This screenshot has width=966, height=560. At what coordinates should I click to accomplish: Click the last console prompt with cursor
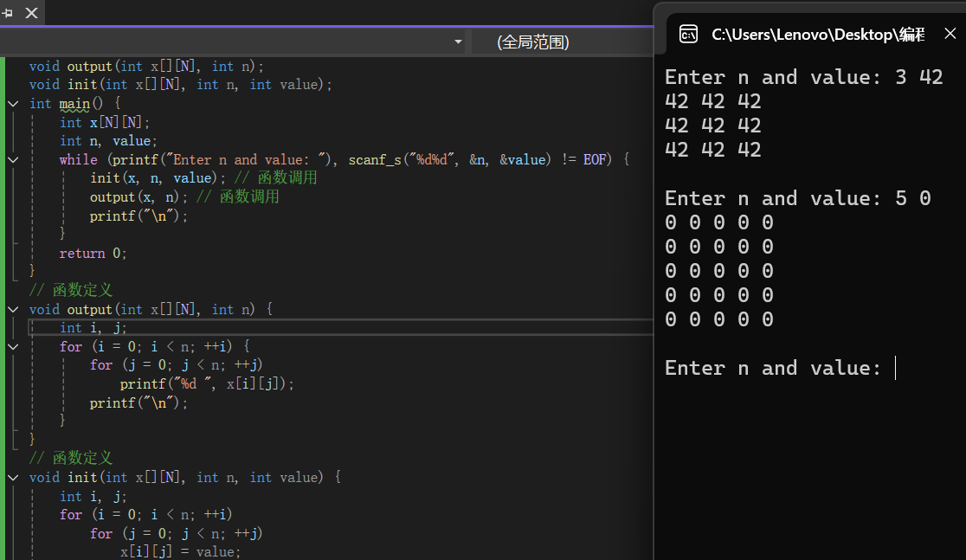[780, 369]
